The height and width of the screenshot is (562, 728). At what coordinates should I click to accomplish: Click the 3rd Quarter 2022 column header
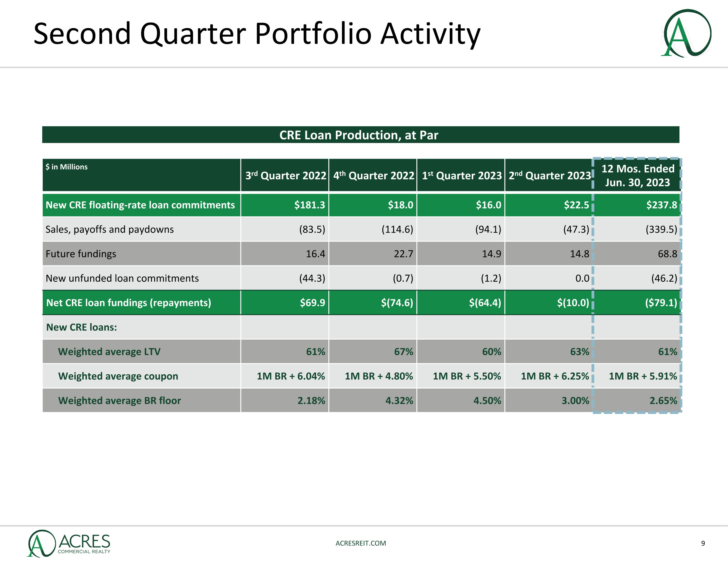(285, 176)
